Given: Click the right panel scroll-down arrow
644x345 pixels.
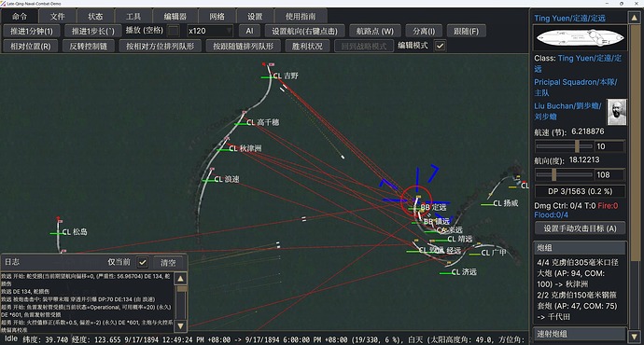Looking at the screenshot, I should [634, 337].
